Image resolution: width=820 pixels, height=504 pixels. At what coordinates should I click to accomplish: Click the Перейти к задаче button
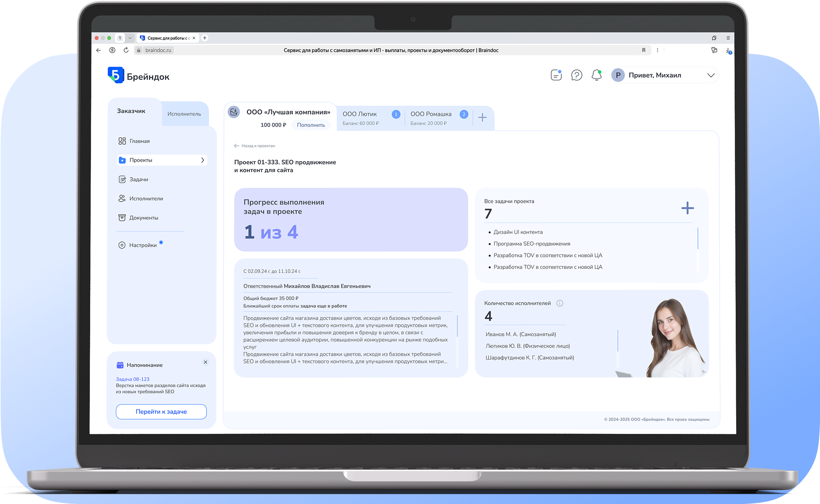pyautogui.click(x=161, y=412)
